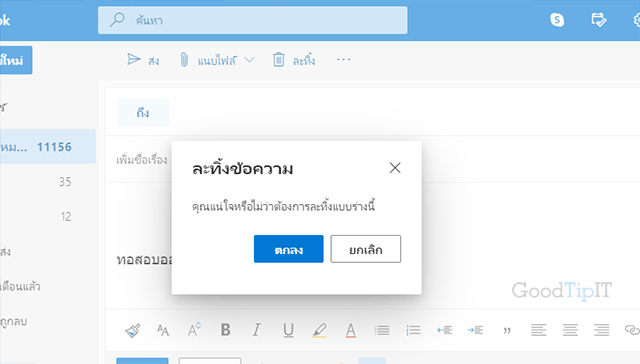This screenshot has height=364, width=640.
Task: Click the ละทิ้ง discard trash button
Action: pyautogui.click(x=294, y=60)
